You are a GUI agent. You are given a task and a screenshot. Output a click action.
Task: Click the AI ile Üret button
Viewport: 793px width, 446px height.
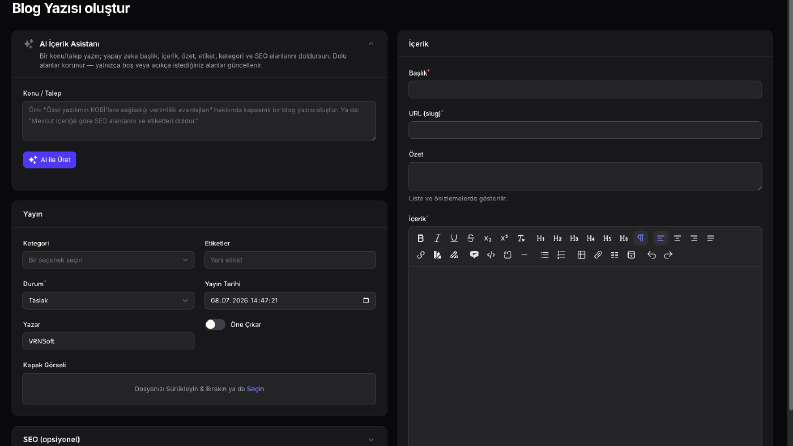(x=50, y=160)
